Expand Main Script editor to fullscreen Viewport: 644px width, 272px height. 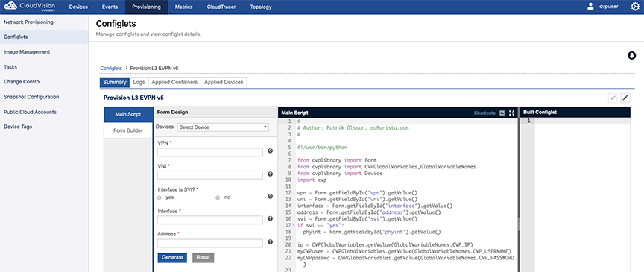pos(511,113)
